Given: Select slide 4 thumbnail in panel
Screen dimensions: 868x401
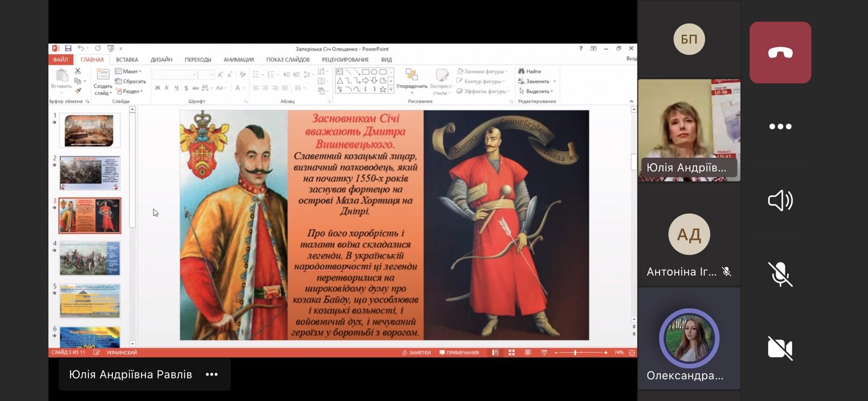Looking at the screenshot, I should (x=90, y=258).
